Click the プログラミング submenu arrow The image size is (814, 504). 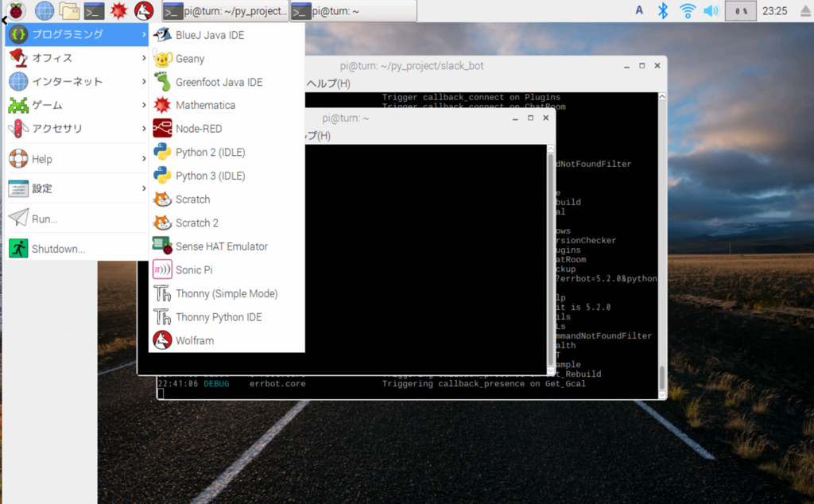(x=144, y=34)
